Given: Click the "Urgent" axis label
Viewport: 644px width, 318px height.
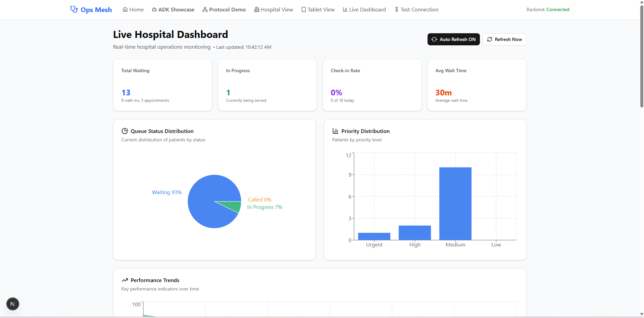Looking at the screenshot, I should 374,245.
